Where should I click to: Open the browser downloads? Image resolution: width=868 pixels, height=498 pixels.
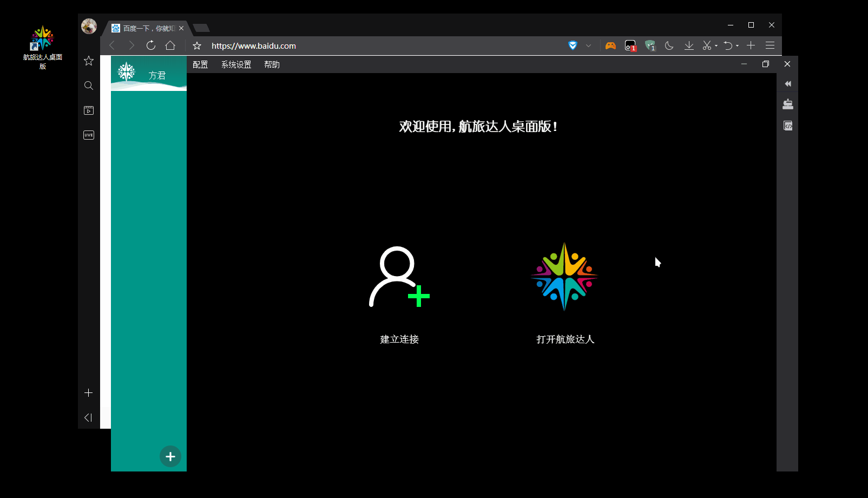click(x=689, y=45)
